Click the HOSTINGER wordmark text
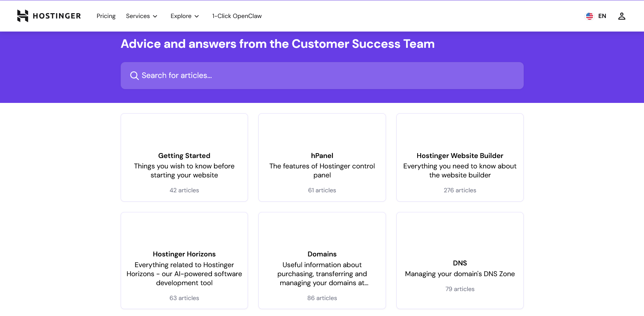The width and height of the screenshot is (644, 316). click(x=57, y=16)
